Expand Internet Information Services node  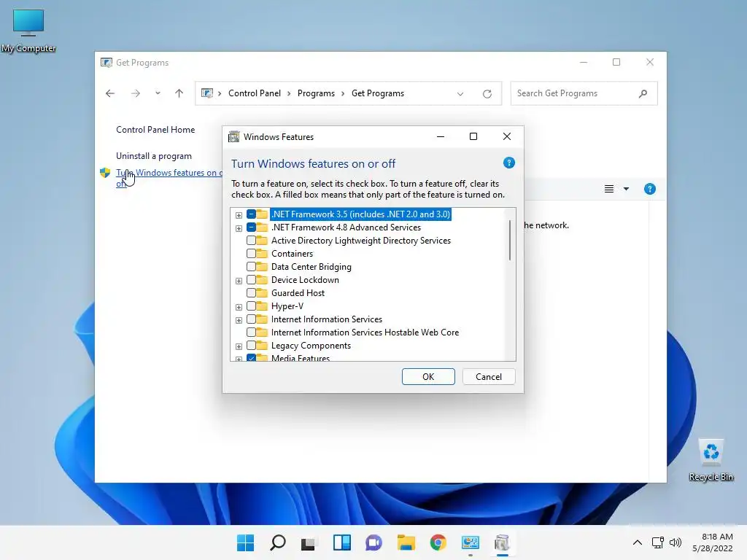239,320
